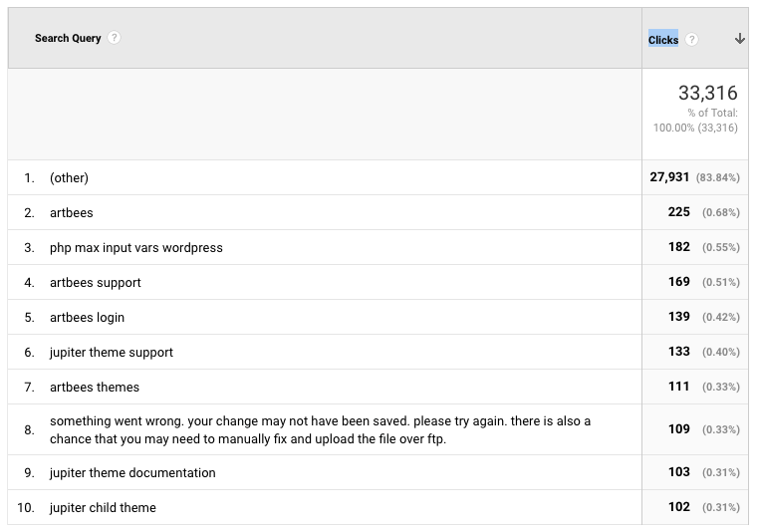Toggle the Clicks descending sort arrow
The image size is (757, 532).
click(x=740, y=39)
